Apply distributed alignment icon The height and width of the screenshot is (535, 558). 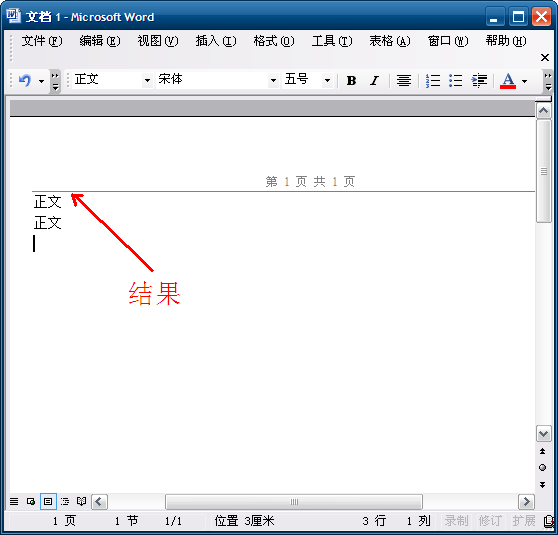click(404, 81)
